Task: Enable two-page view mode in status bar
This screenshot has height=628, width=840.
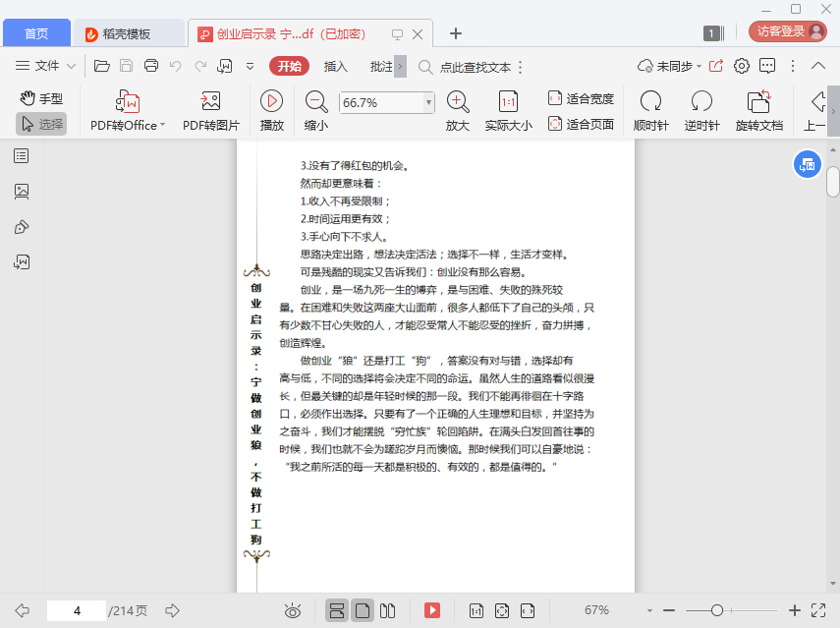Action: [x=387, y=610]
